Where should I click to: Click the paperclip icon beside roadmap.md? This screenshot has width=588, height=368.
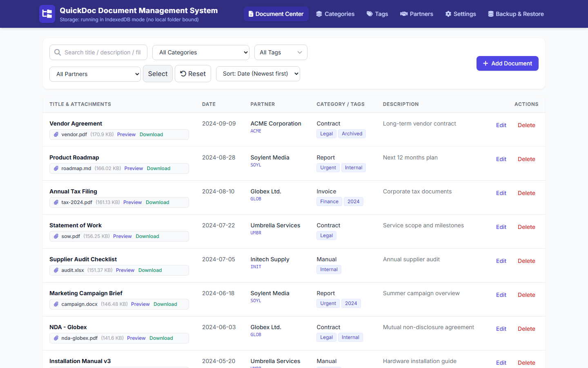pos(56,168)
